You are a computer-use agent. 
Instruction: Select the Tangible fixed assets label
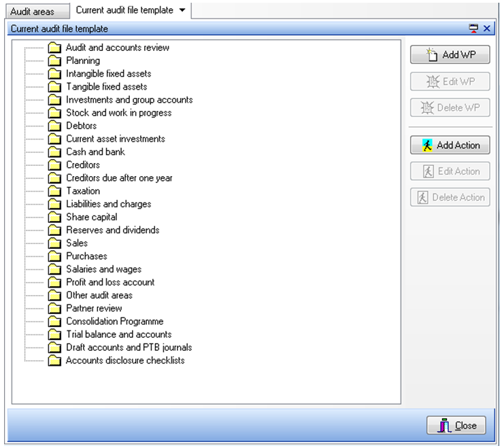107,87
